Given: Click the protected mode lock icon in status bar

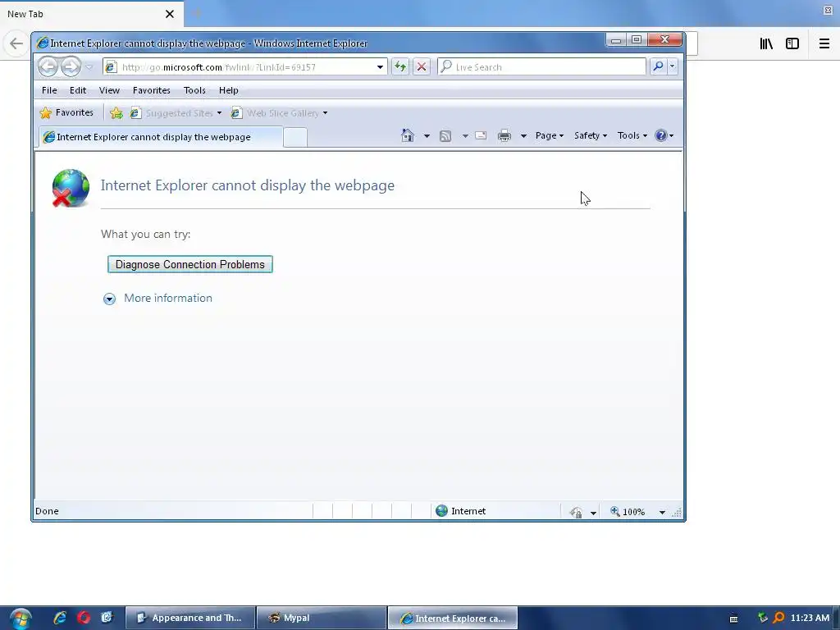Looking at the screenshot, I should click(x=577, y=512).
